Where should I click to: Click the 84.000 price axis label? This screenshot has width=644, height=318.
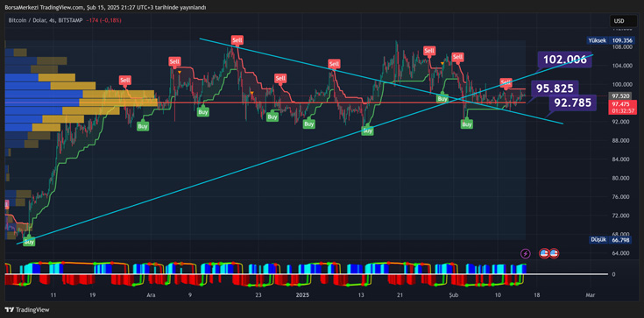(621, 159)
